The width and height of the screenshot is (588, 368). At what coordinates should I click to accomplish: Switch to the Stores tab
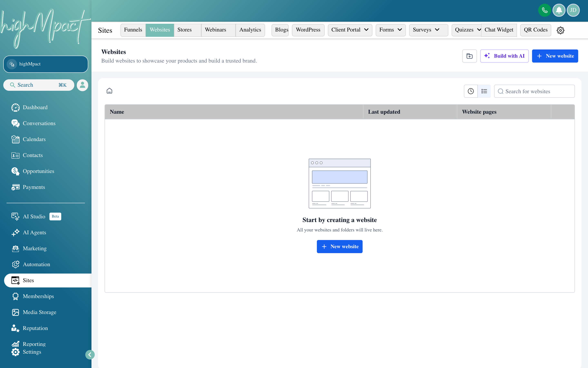187,30
